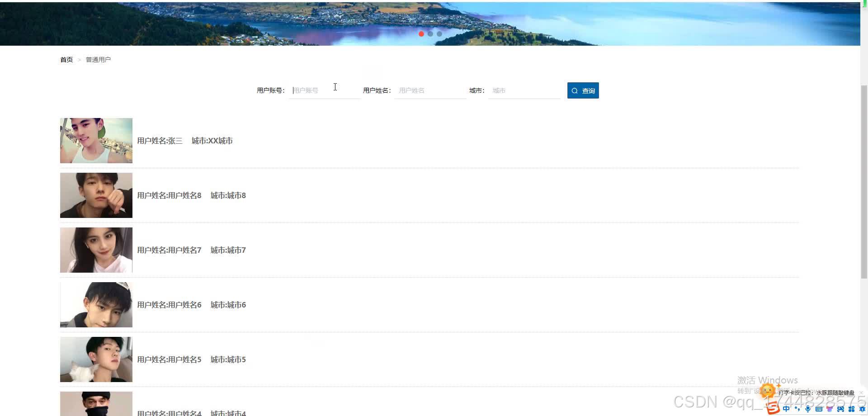Toggle Sogou punctuation mode icon
Image resolution: width=868 pixels, height=416 pixels.
coord(797,409)
